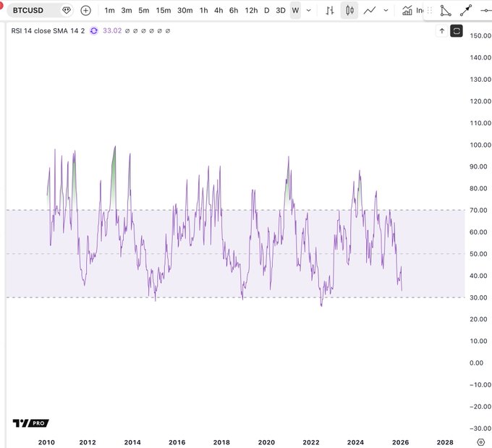The height and width of the screenshot is (448, 492).
Task: Switch to the 1m timeframe
Action: pos(109,10)
